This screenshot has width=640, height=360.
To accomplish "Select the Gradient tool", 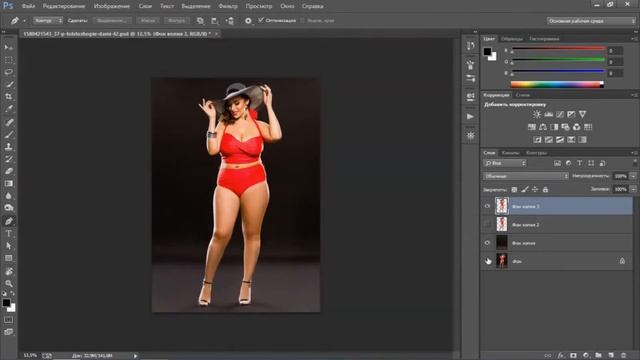I will pos(8,183).
